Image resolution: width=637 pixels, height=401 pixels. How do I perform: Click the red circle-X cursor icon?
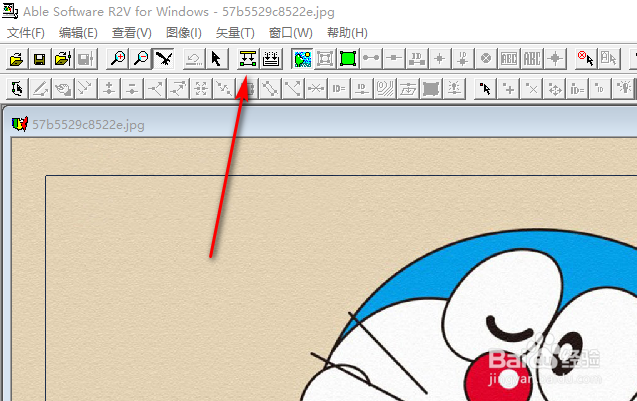coord(586,59)
